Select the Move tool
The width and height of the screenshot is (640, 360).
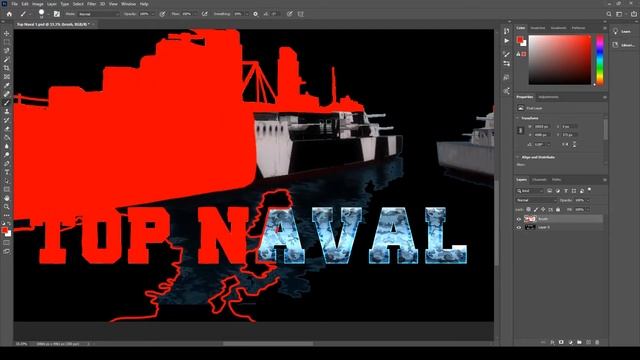pyautogui.click(x=7, y=33)
